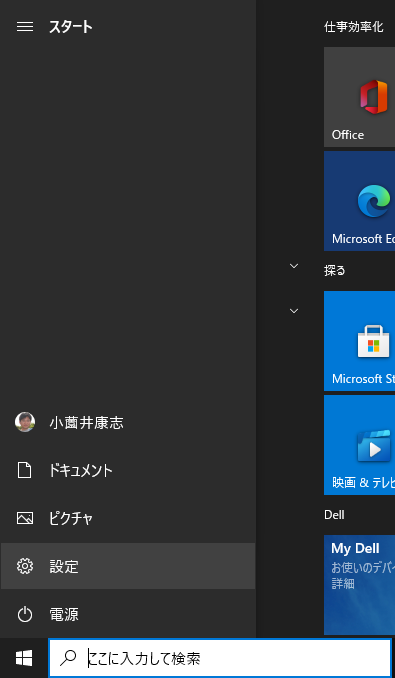Click the 仕事効率化 group header
This screenshot has height=678, width=395.
pyautogui.click(x=354, y=27)
